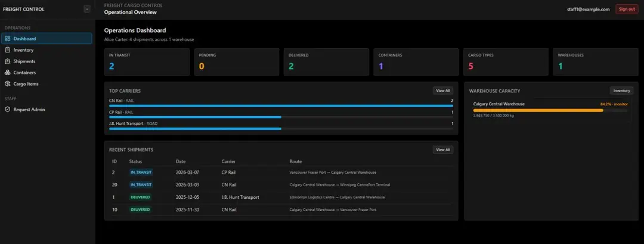Click the Cargo Items package icon
Image resolution: width=644 pixels, height=244 pixels.
[7, 84]
